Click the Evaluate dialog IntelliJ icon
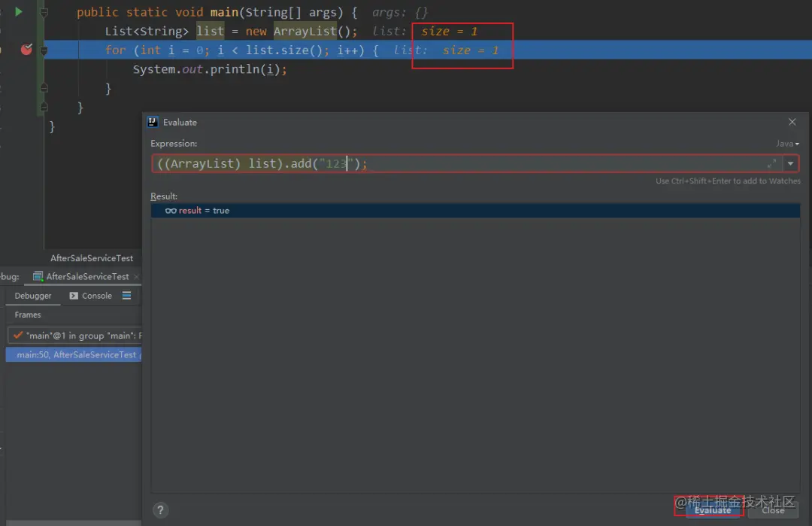 coord(153,122)
